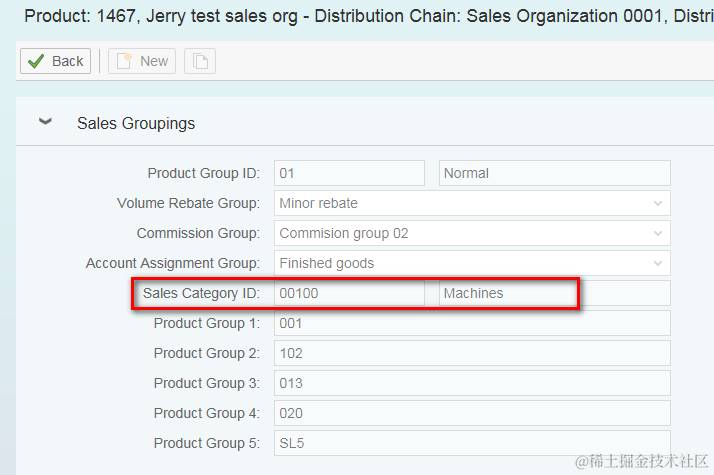Screen dimensions: 714x475
Task: Open the Volume Rebate Group dropdown
Action: (657, 203)
